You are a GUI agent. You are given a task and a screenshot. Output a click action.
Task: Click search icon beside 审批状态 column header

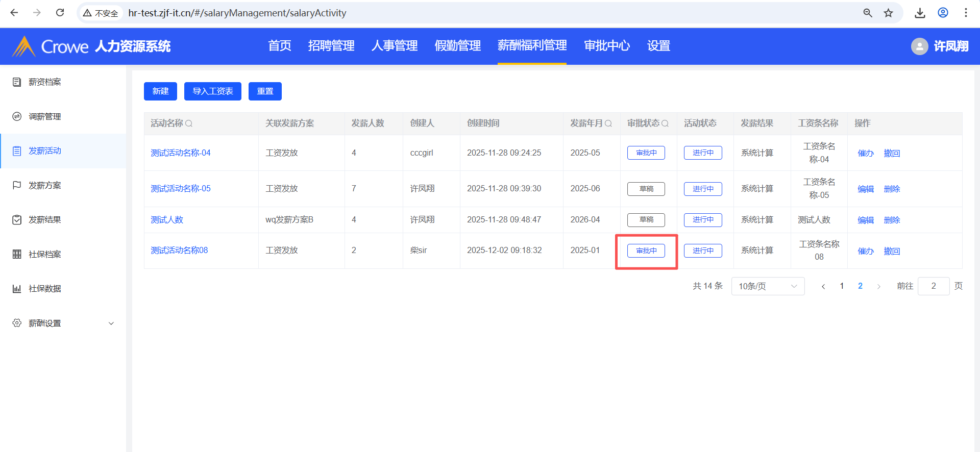click(665, 123)
